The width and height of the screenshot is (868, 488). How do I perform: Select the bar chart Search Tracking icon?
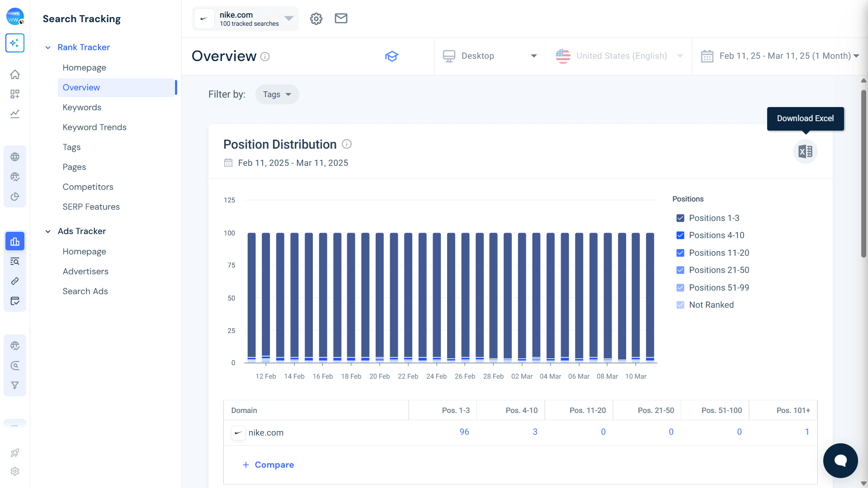[15, 241]
